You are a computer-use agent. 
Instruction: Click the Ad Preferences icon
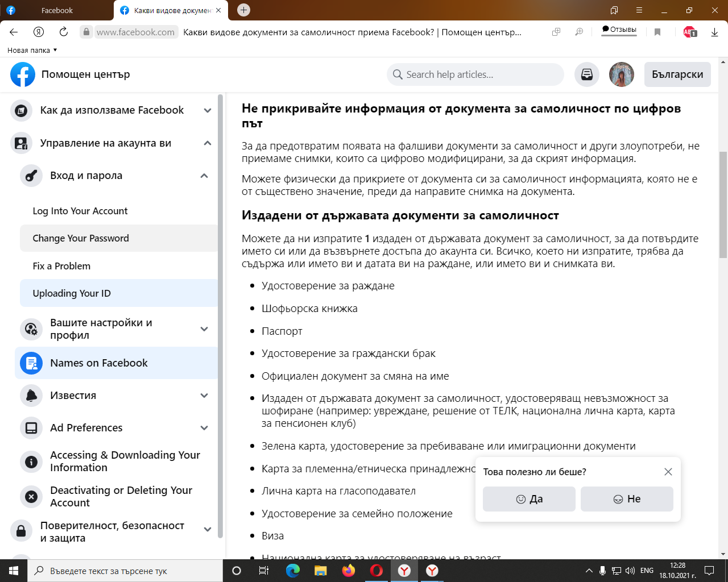click(x=31, y=428)
